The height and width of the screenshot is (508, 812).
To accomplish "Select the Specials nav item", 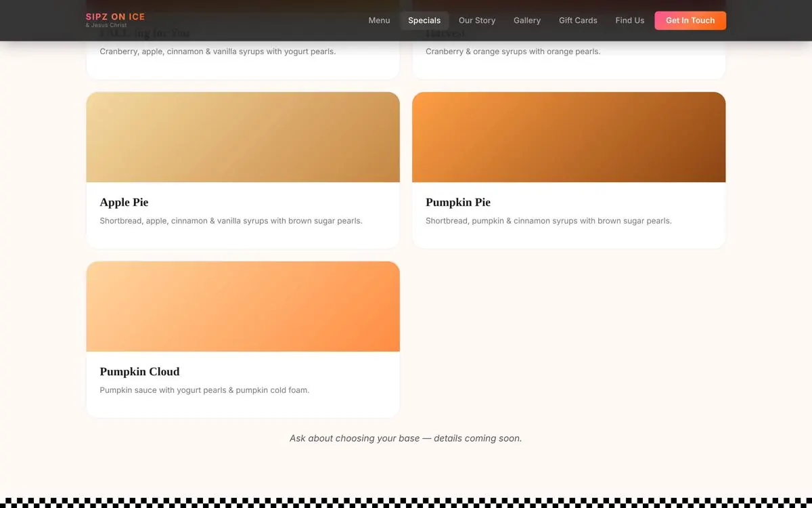I will pos(424,20).
